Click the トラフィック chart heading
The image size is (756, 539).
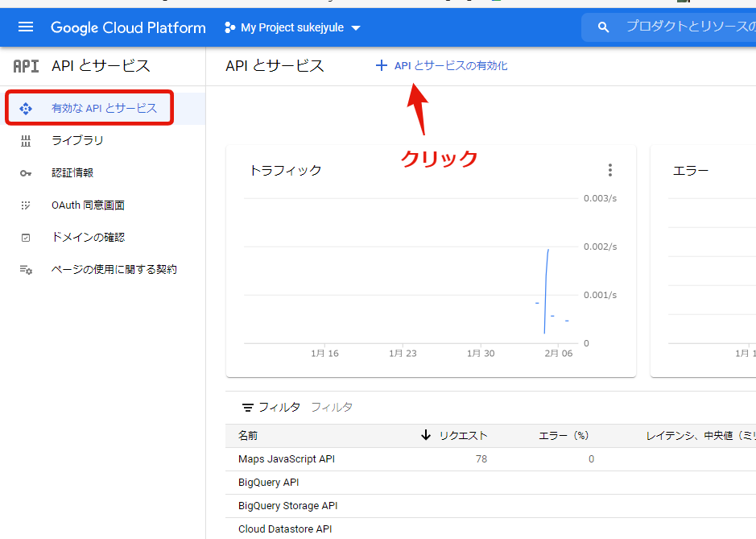pyautogui.click(x=286, y=170)
